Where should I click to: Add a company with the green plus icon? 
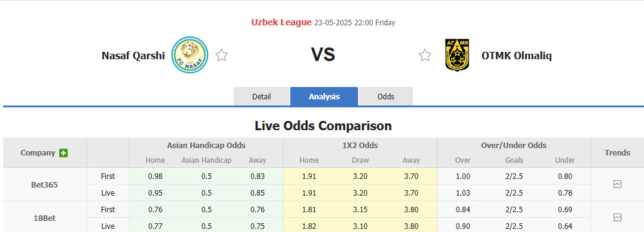coord(63,153)
